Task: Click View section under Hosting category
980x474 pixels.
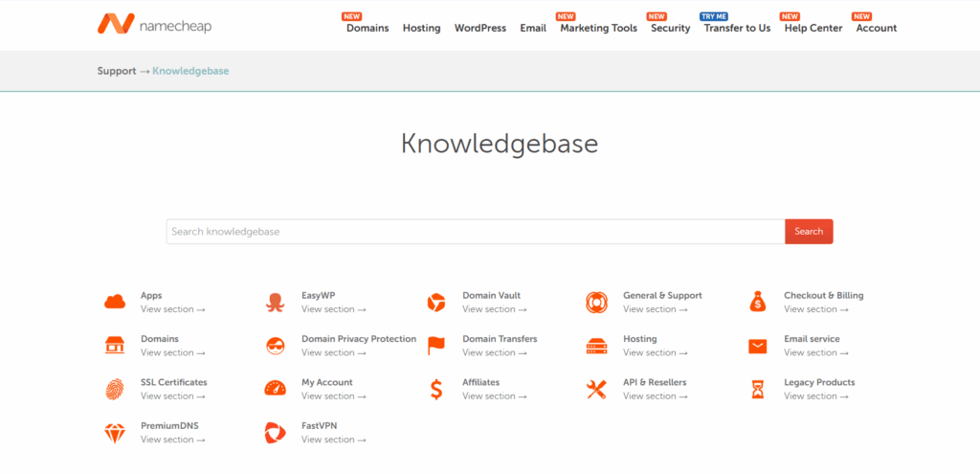Action: pyautogui.click(x=656, y=352)
